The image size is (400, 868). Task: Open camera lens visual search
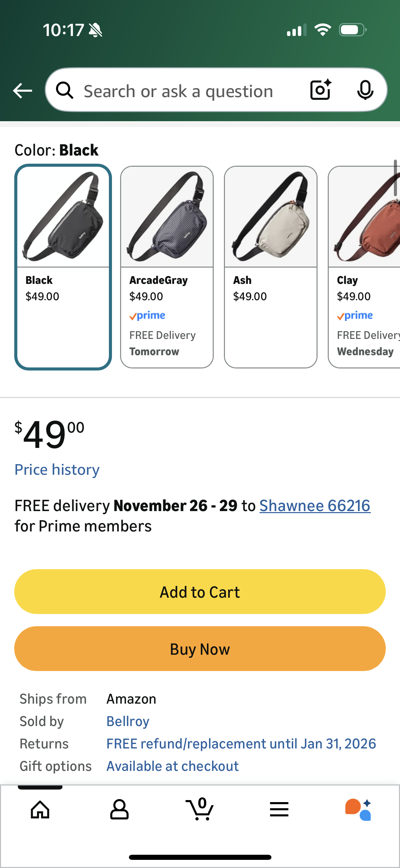point(321,90)
